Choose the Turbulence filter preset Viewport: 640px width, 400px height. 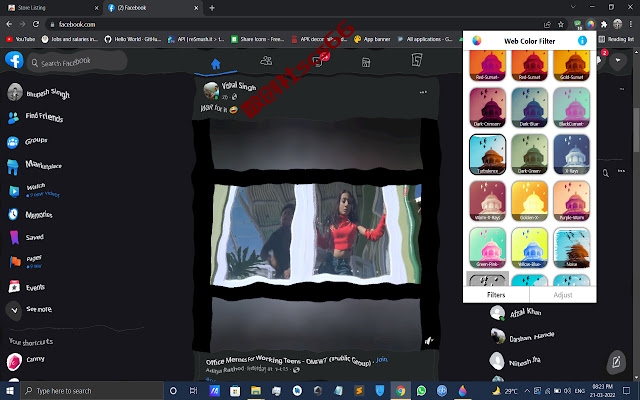tap(487, 154)
